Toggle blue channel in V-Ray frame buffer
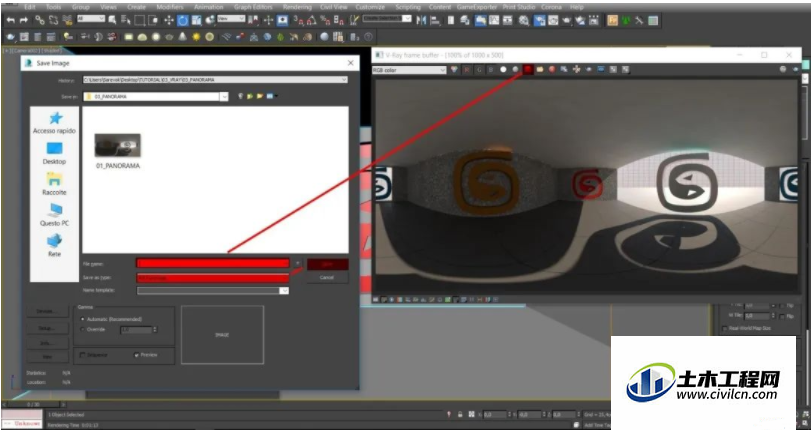 tap(491, 69)
